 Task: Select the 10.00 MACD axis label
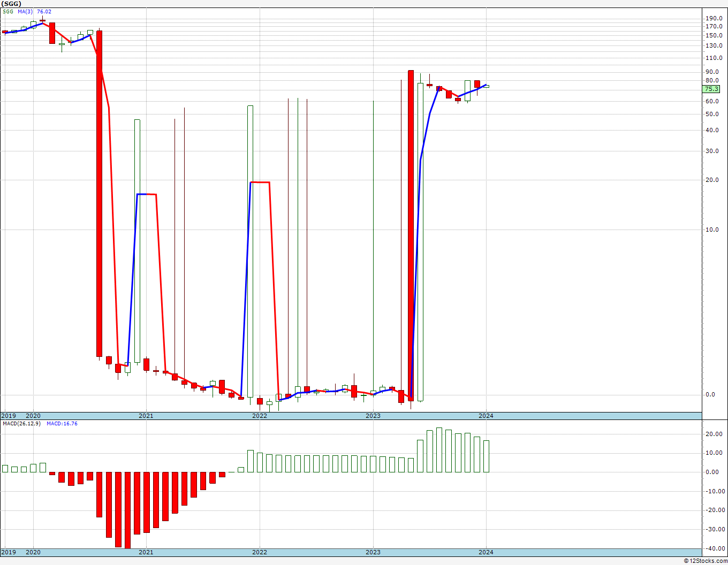pyautogui.click(x=714, y=453)
